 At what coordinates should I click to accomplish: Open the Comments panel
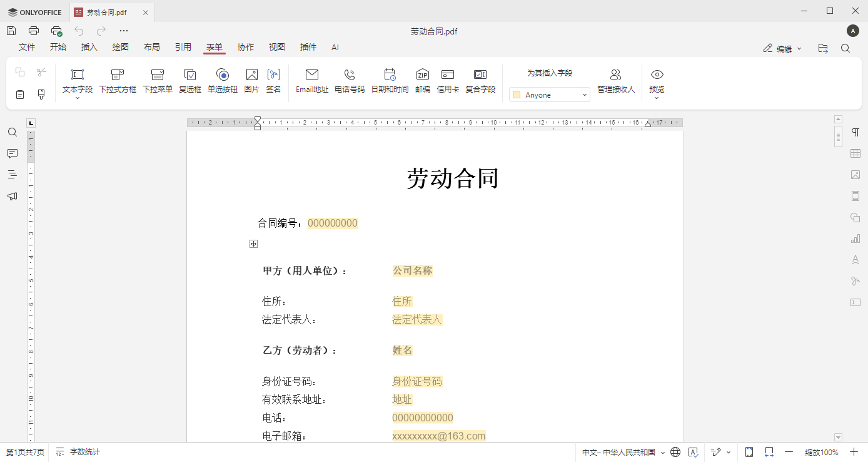[12, 153]
